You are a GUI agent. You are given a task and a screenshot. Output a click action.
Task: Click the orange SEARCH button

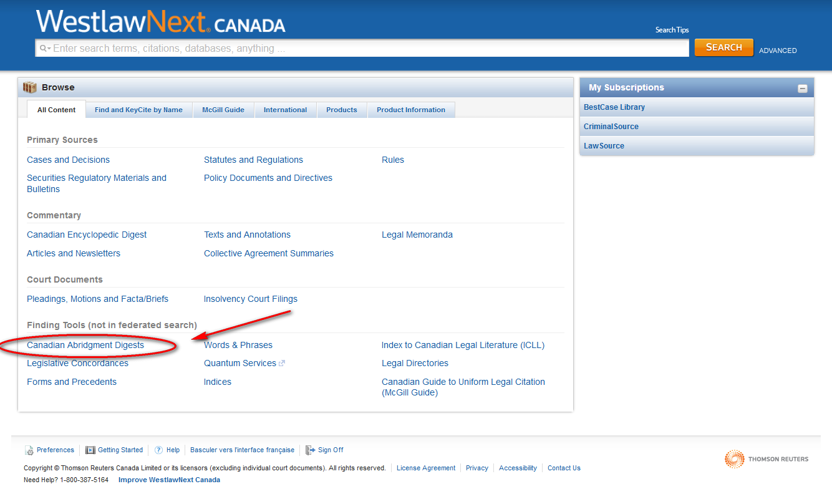tap(723, 47)
